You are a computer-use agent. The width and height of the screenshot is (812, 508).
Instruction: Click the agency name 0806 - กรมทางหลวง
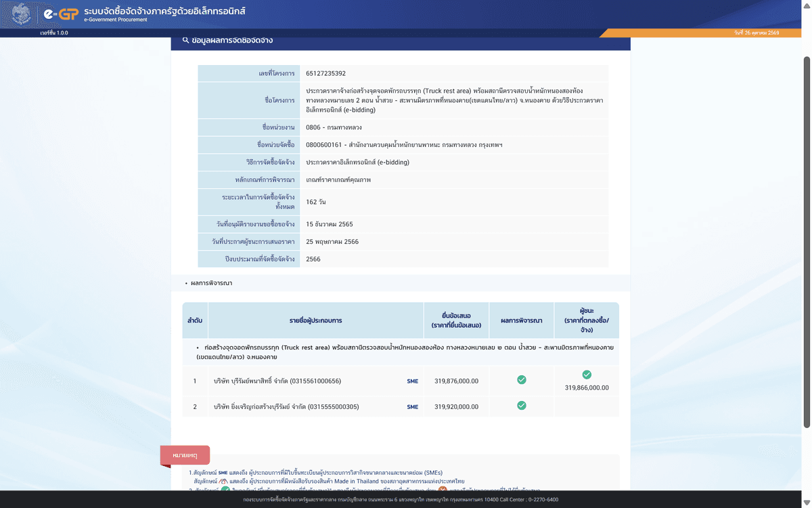(x=334, y=127)
